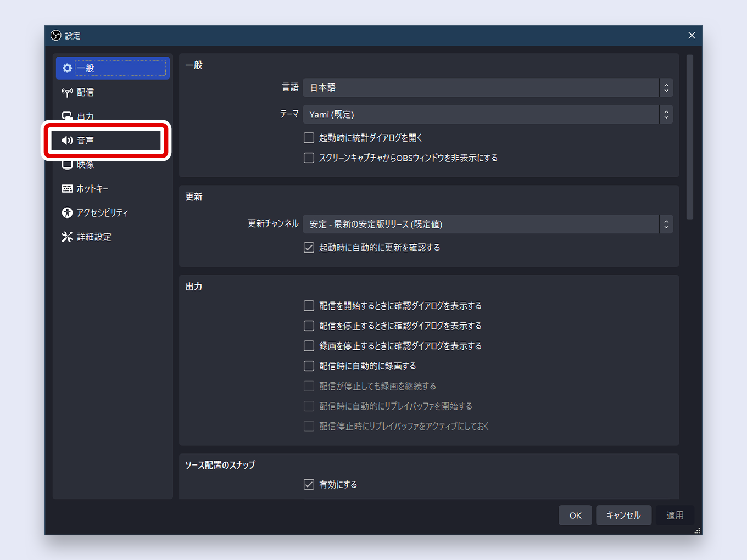The width and height of the screenshot is (747, 560).
Task: Click the gear icon beside 一般
Action: tap(67, 68)
